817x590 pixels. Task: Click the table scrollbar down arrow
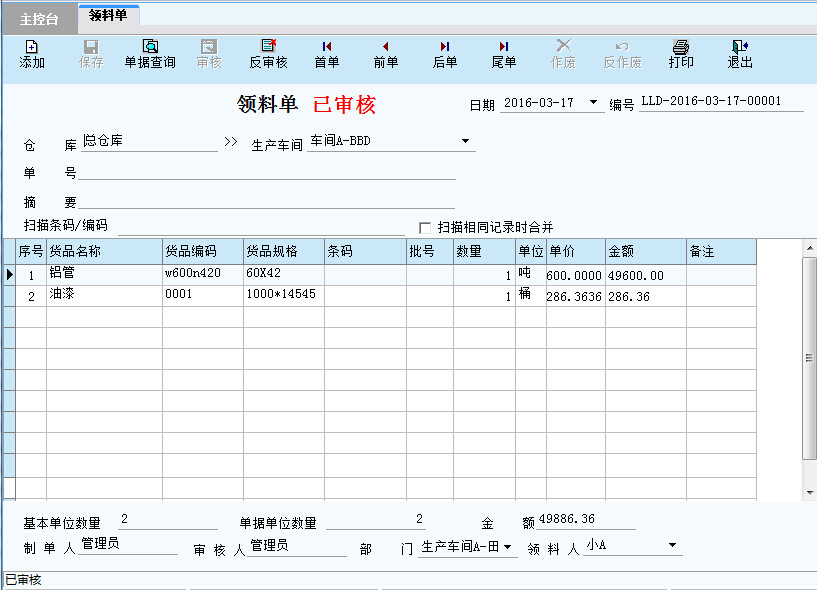tap(809, 492)
